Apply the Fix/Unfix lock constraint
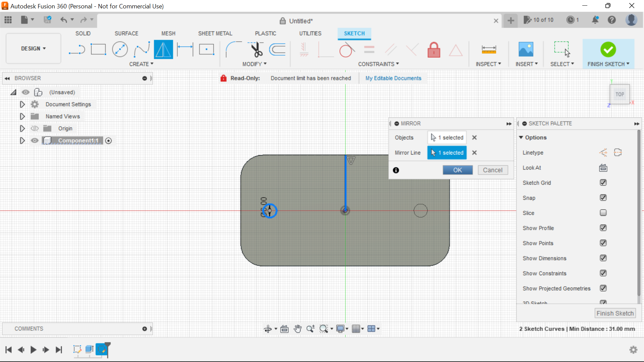 click(x=434, y=50)
